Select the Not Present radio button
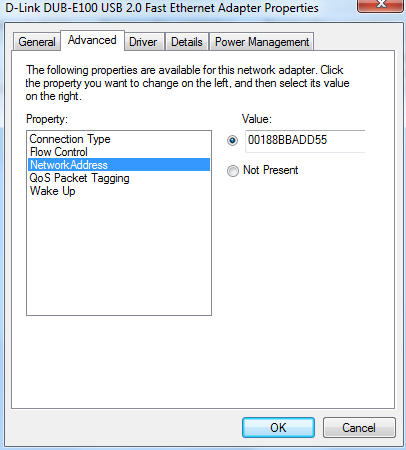 point(233,171)
